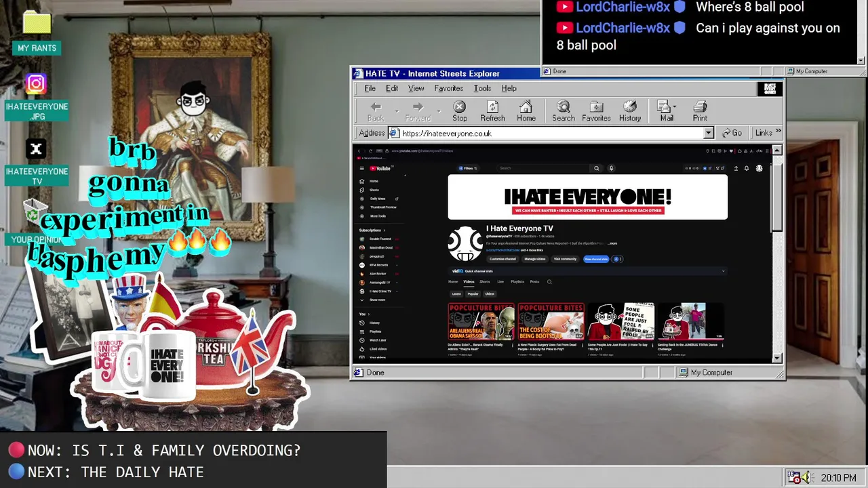The width and height of the screenshot is (868, 488).
Task: Open the View menu
Action: point(416,88)
